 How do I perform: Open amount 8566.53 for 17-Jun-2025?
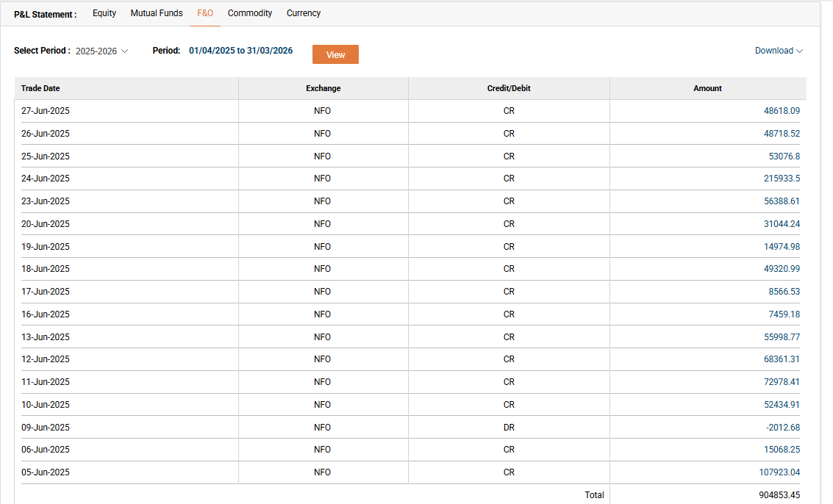[x=784, y=292]
